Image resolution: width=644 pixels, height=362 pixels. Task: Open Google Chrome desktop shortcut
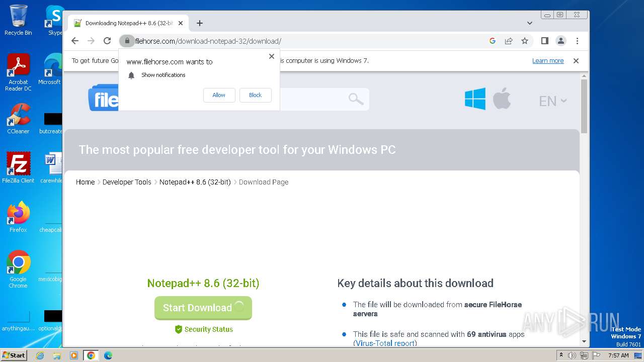point(18,269)
